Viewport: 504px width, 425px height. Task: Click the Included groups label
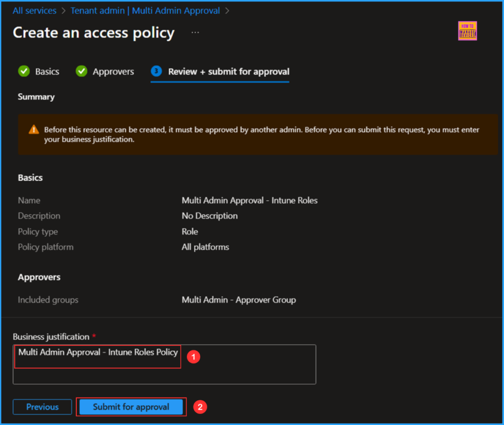48,300
